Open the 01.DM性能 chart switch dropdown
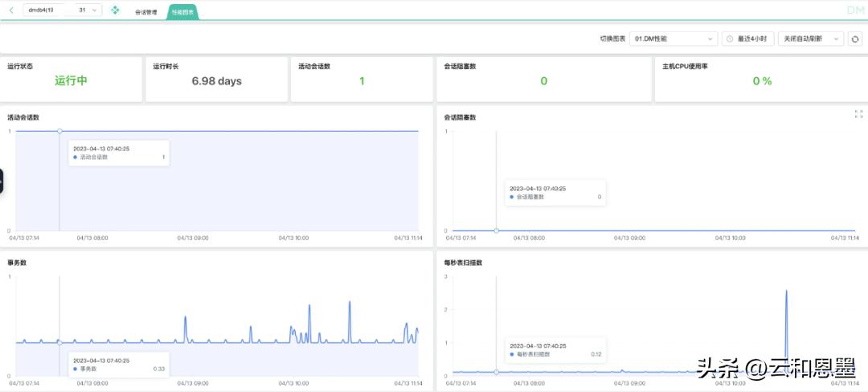Viewport: 868px width, 392px height. 674,39
